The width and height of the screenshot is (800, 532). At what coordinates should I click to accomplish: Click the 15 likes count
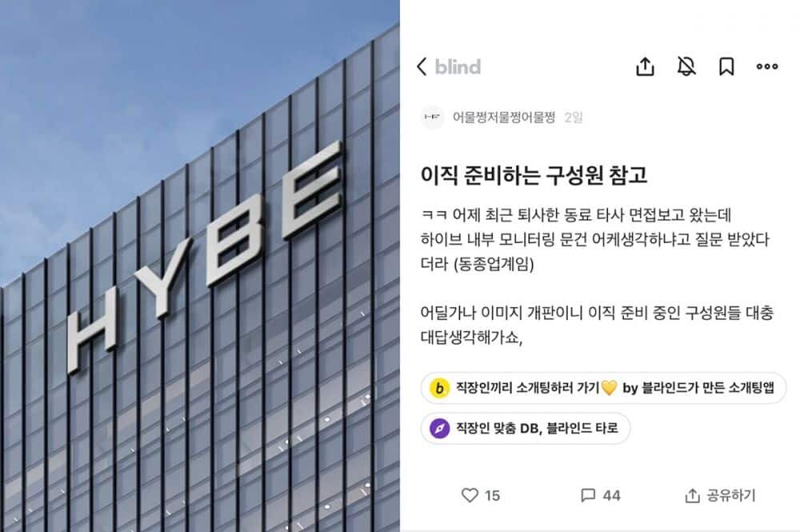[x=492, y=495]
